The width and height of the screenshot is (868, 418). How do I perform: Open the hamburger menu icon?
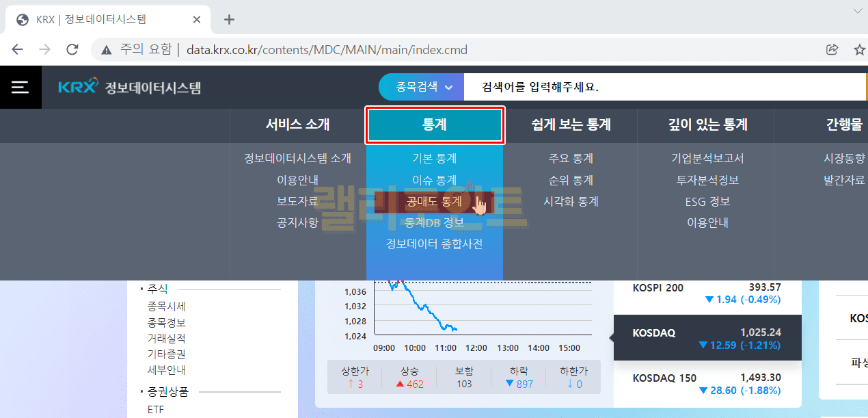click(20, 88)
